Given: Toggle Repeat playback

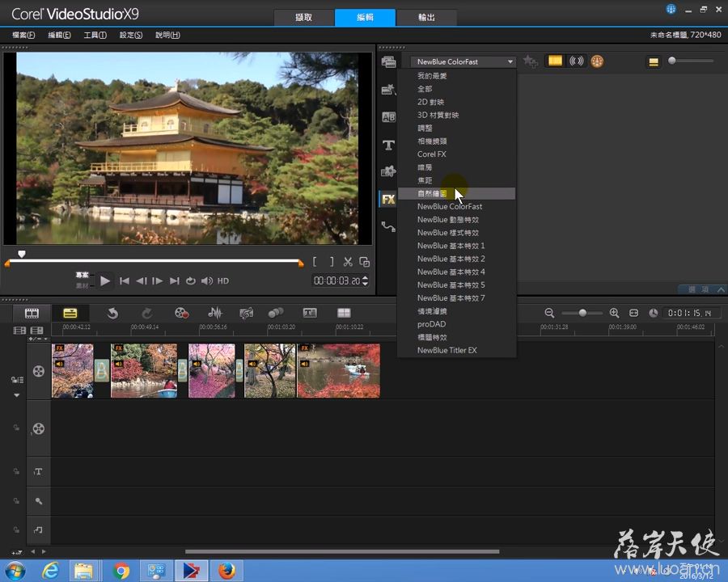Looking at the screenshot, I should click(190, 280).
